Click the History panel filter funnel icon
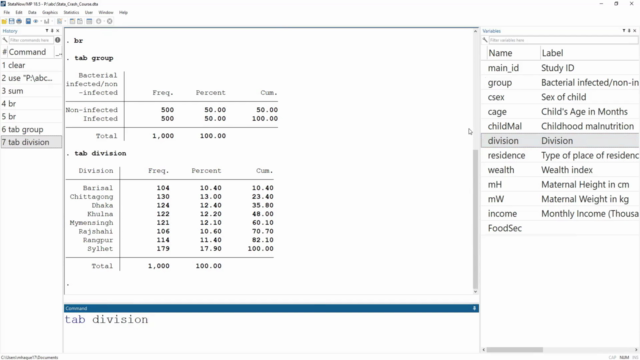Image resolution: width=640 pixels, height=360 pixels. coord(47,31)
